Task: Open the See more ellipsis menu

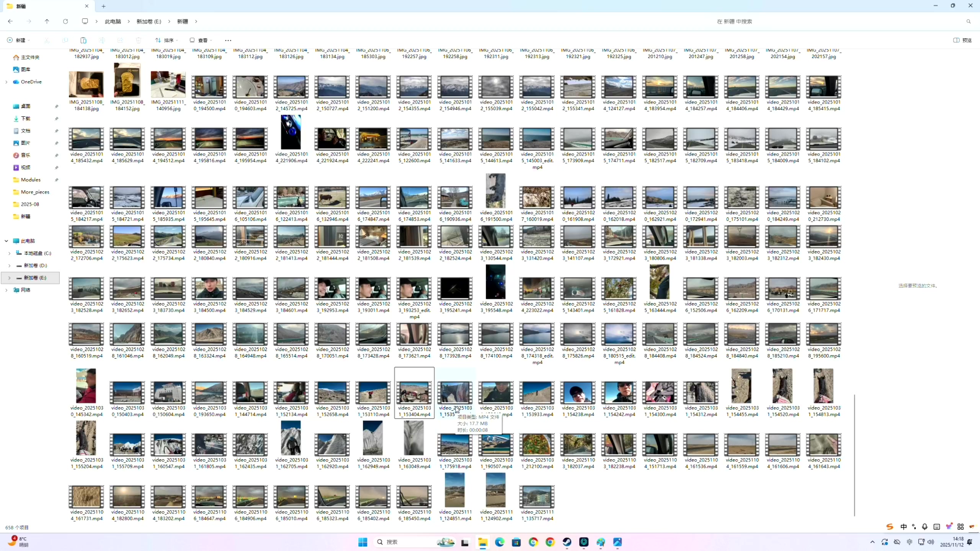Action: tap(228, 40)
